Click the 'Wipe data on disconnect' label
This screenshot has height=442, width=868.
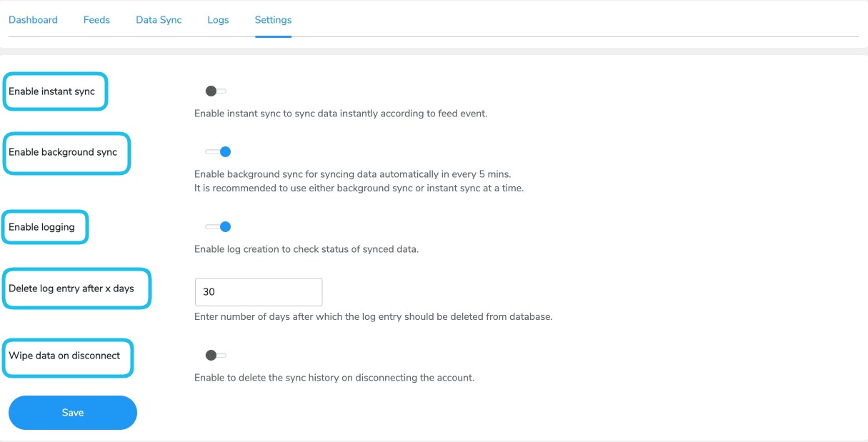[66, 357]
